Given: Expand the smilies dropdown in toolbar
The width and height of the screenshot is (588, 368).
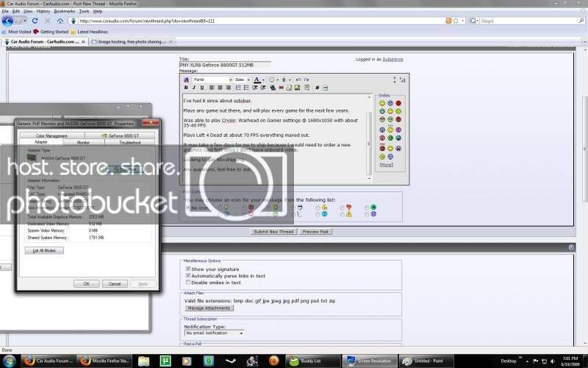Looking at the screenshot, I should pos(278,79).
